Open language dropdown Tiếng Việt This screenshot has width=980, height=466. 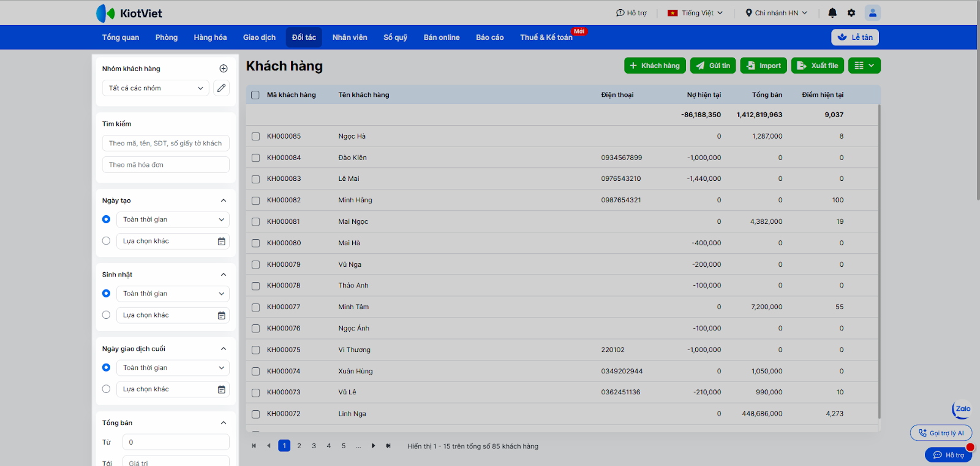[x=695, y=13]
